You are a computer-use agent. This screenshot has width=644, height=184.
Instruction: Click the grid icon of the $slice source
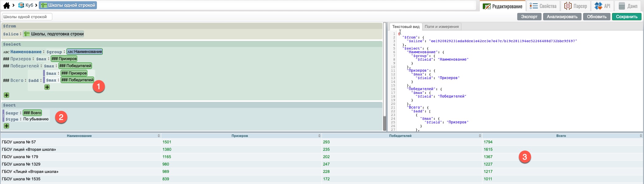[x=27, y=34]
